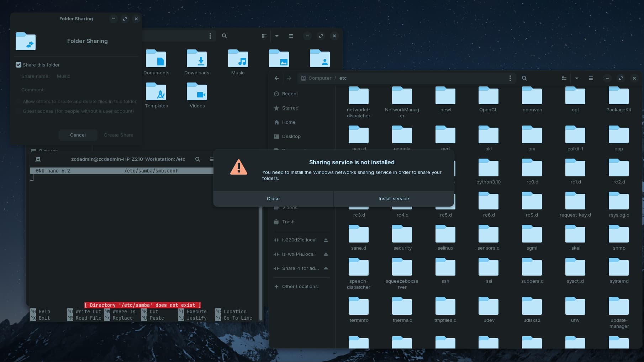
Task: Enable allow others to create and delete files
Action: click(19, 102)
